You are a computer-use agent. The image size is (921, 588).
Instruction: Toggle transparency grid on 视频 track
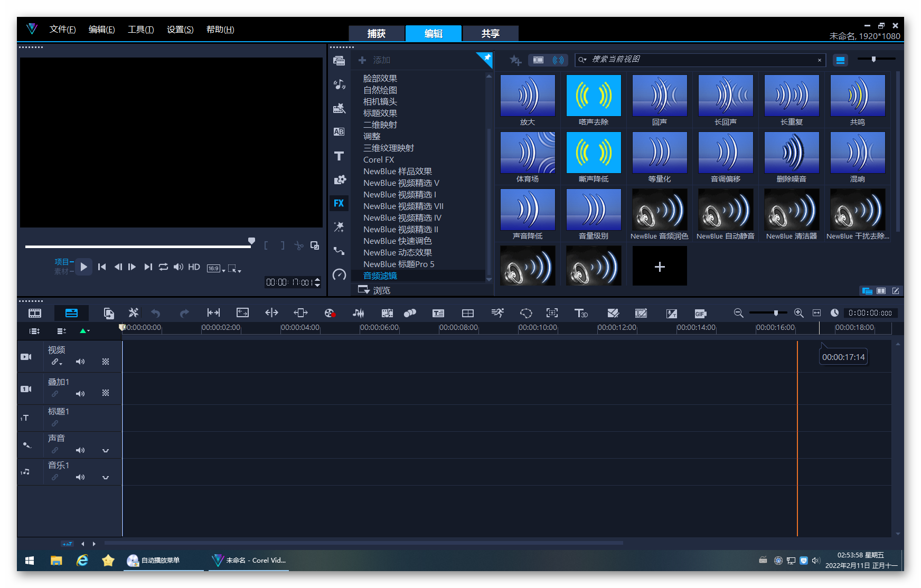[x=106, y=362]
